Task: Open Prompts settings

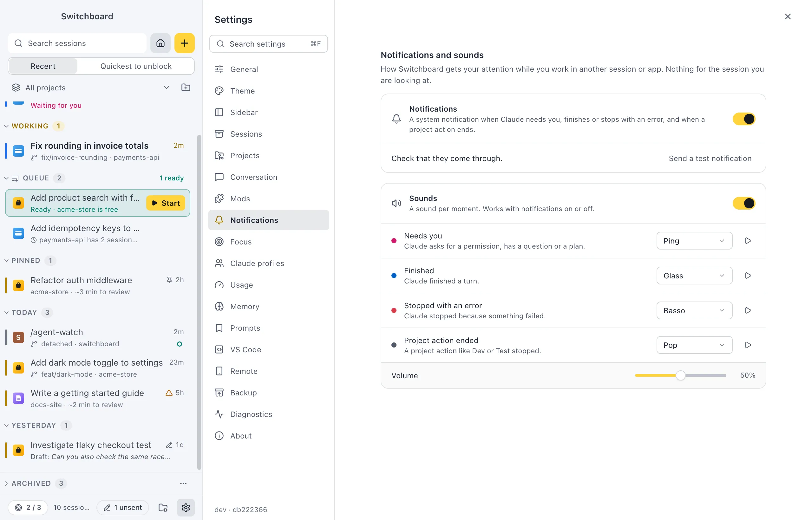Action: pos(269,328)
